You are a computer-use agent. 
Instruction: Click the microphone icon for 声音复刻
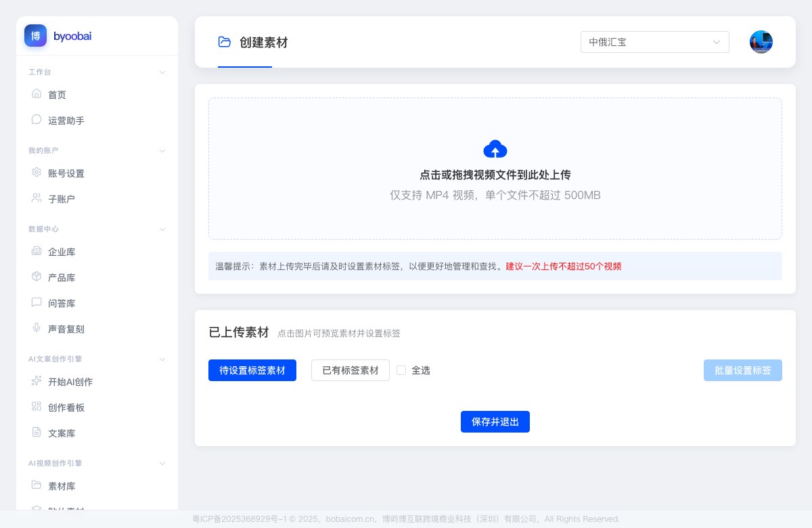tap(37, 328)
